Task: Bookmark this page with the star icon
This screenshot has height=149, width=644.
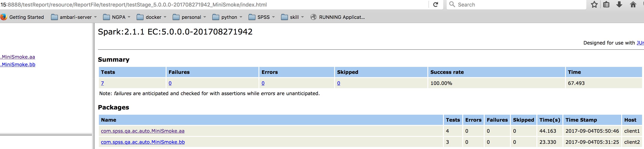Action: tap(594, 5)
